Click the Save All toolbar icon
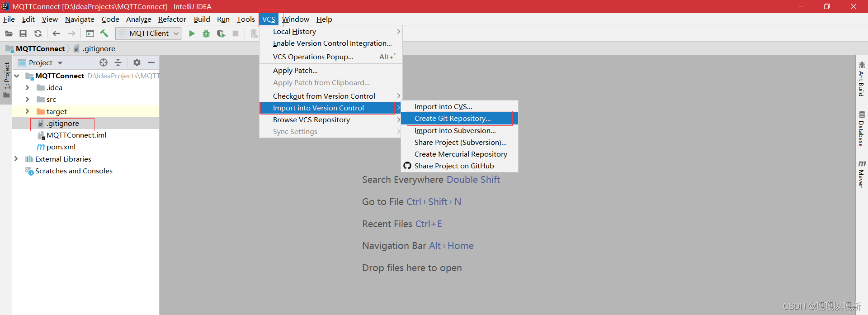The height and width of the screenshot is (315, 868). (x=23, y=33)
